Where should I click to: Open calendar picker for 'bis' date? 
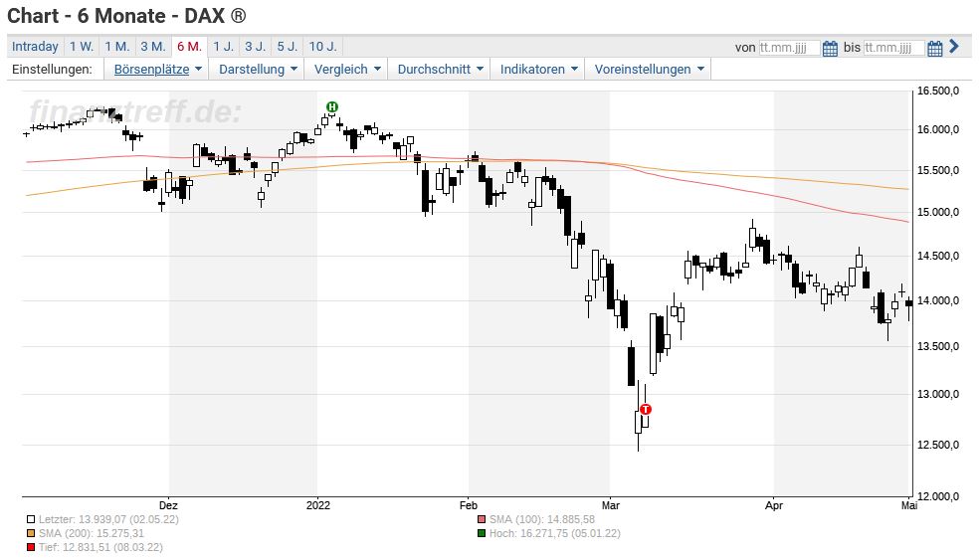935,48
